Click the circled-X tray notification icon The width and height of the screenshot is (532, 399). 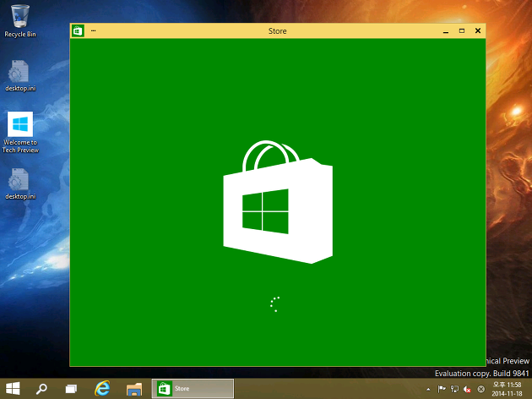click(x=480, y=389)
